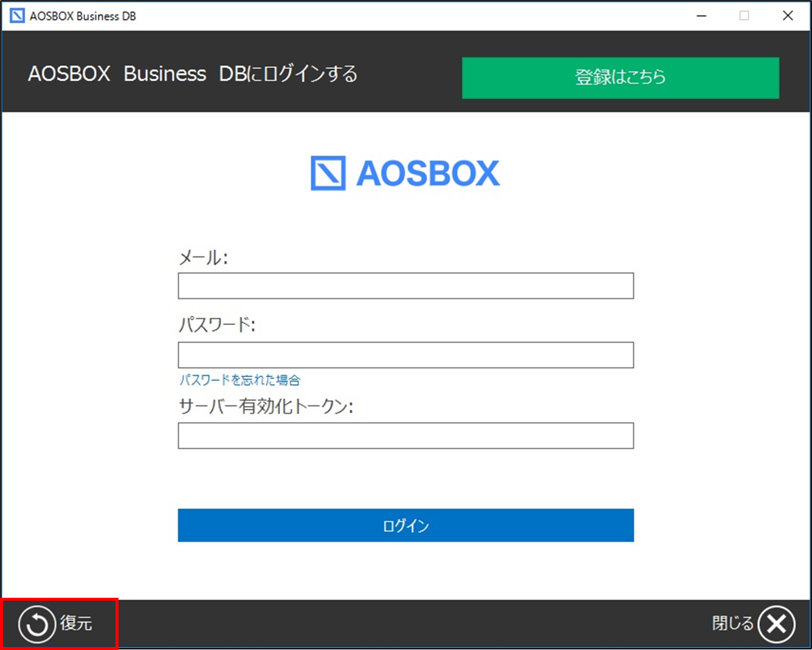Focus the メール input field
812x650 pixels.
(405, 286)
